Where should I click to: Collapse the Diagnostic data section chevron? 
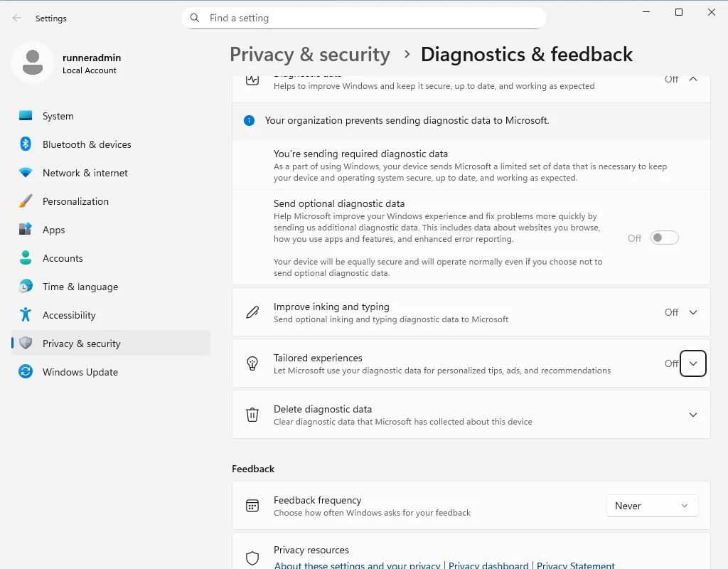pyautogui.click(x=693, y=80)
